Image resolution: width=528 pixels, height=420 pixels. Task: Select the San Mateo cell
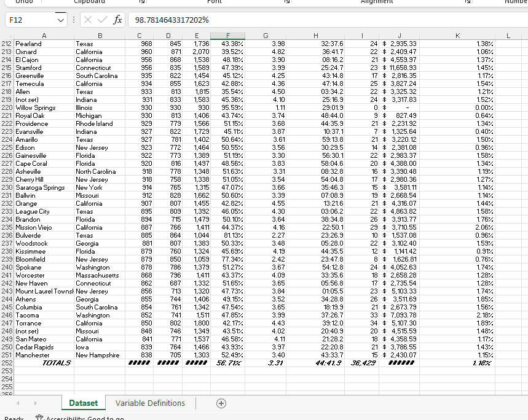point(44,339)
